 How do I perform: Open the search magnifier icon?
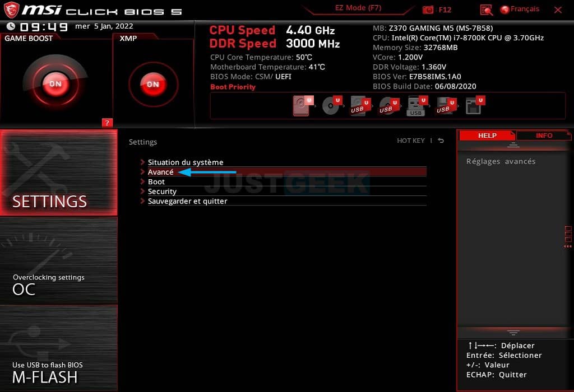(x=486, y=10)
